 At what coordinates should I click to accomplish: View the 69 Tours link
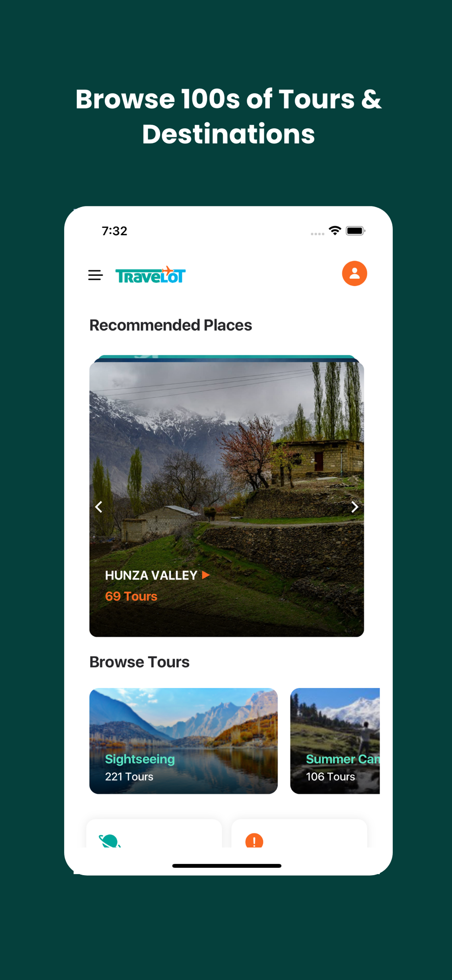point(131,596)
